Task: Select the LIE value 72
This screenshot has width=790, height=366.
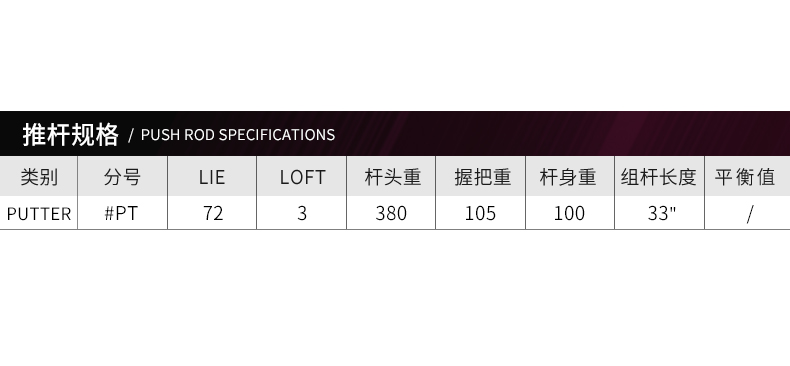Action: coord(213,213)
